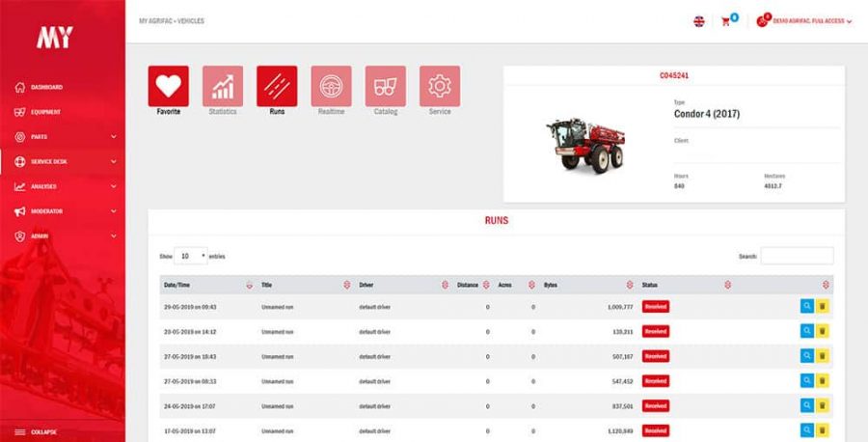Click the MY logo in sidebar
Screen dimensions: 868x442
point(55,37)
